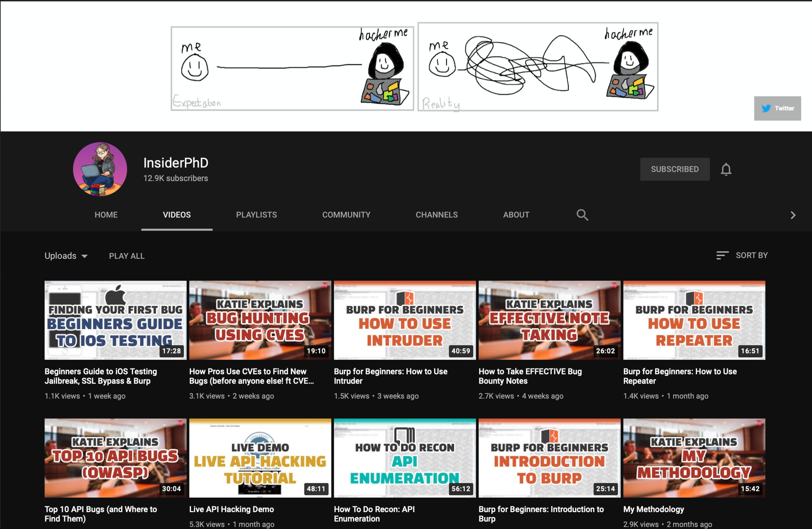
Task: Click the notification bell icon
Action: click(726, 169)
